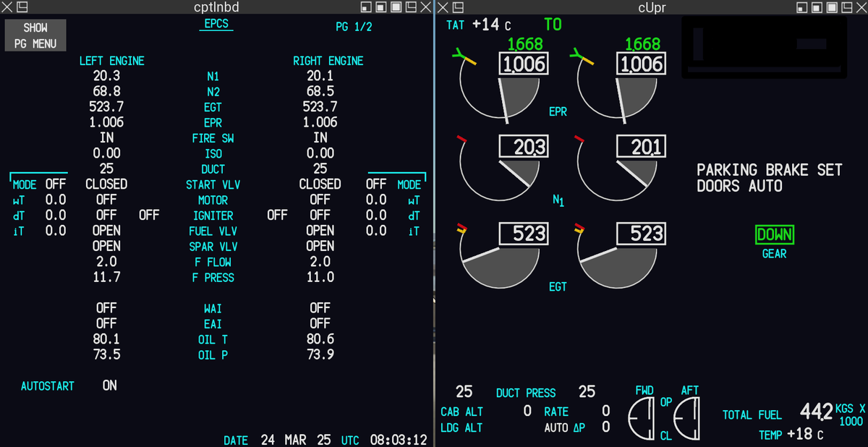This screenshot has height=447, width=868.
Task: Select right engine oil temperature 80.6
Action: coord(320,339)
